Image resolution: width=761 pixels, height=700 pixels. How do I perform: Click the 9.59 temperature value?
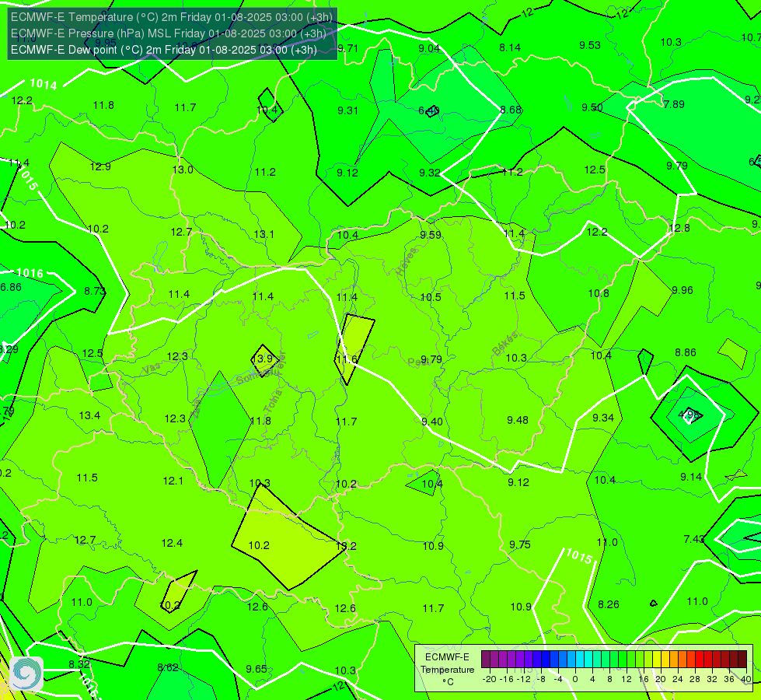[431, 235]
